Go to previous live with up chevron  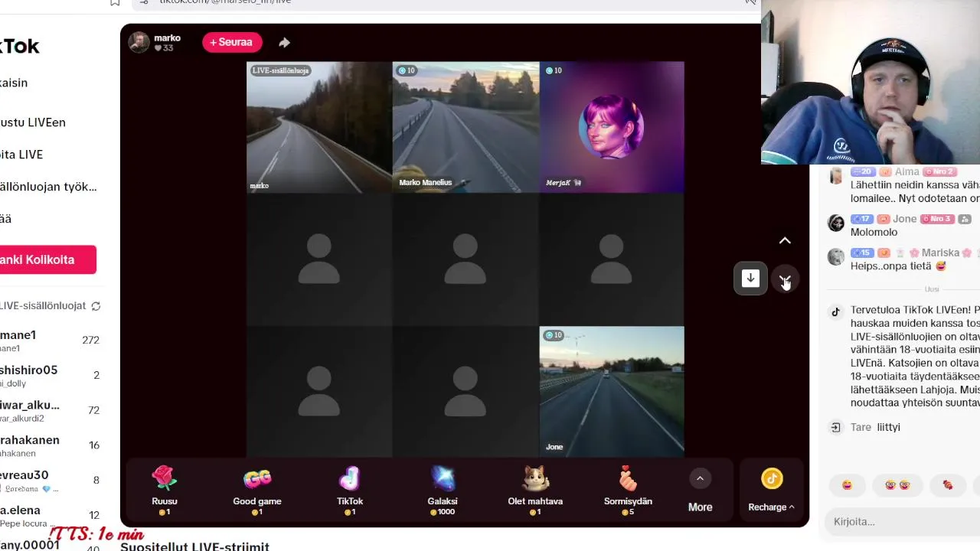click(785, 240)
